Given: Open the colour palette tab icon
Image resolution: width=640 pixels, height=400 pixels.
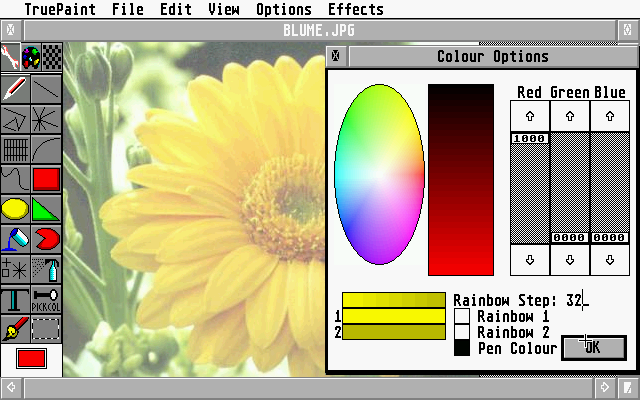Looking at the screenshot, I should [31, 57].
